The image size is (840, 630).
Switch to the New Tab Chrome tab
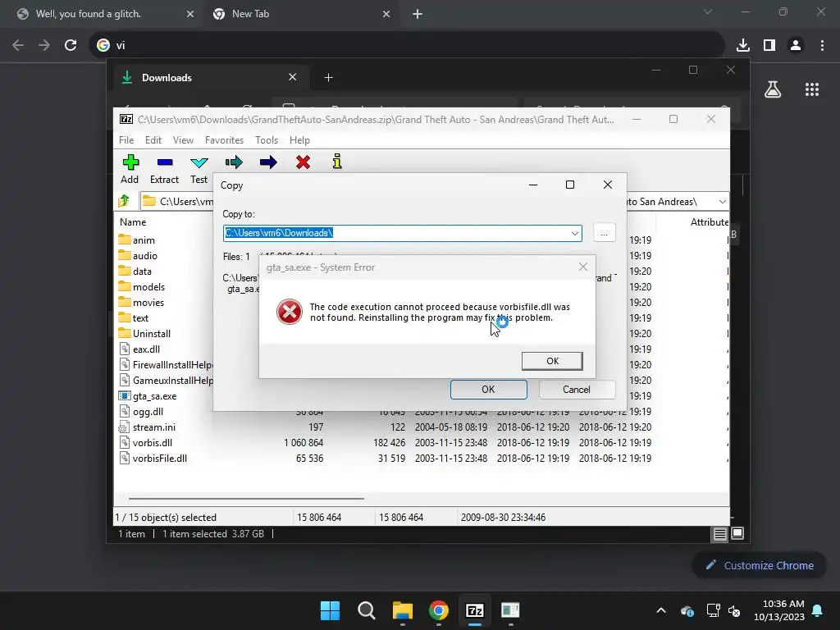coord(250,14)
